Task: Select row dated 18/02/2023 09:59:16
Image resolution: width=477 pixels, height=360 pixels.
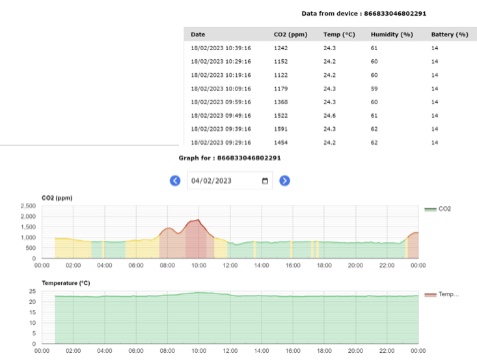Action: (330, 102)
